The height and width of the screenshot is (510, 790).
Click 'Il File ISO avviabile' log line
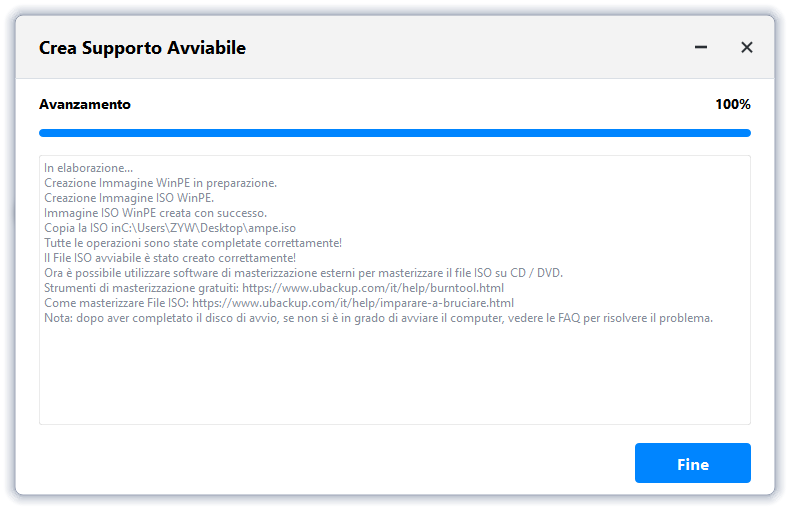coord(169,258)
